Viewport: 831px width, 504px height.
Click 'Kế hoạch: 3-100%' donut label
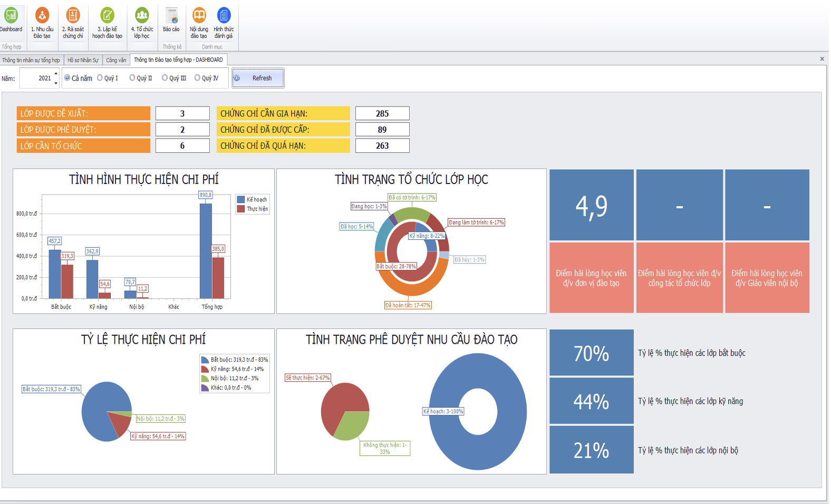[x=443, y=411]
